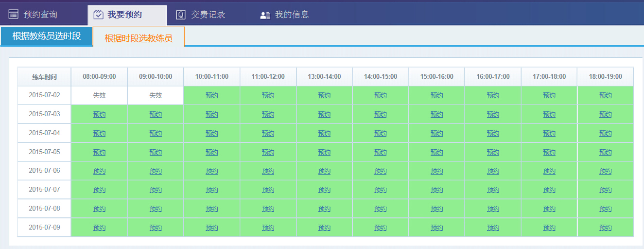
Task: Click the person icon beside 我的信息
Action: click(x=265, y=15)
